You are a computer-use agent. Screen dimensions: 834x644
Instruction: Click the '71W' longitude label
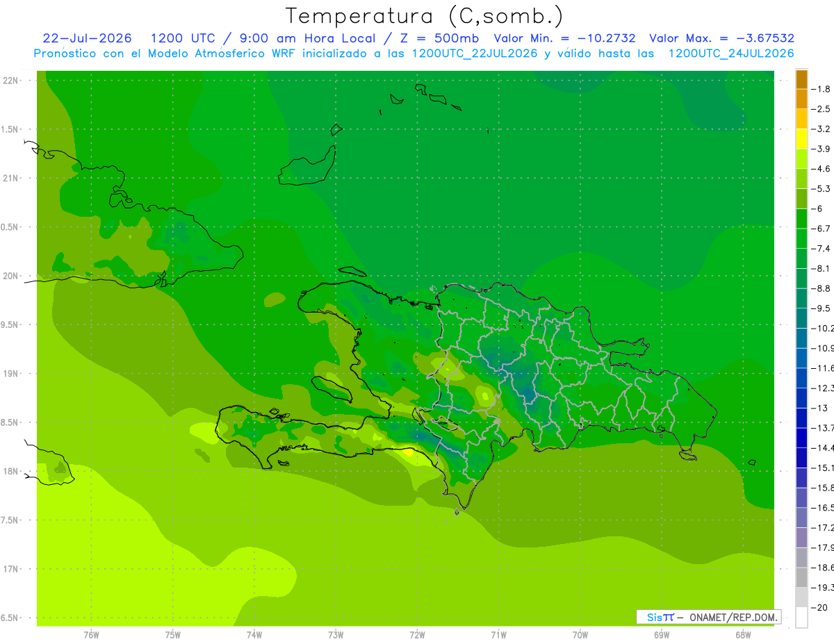click(498, 635)
